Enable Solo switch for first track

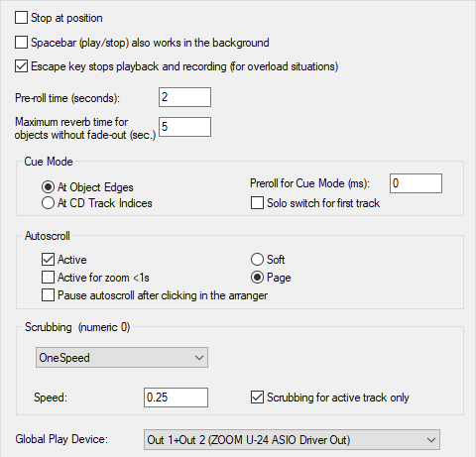click(257, 203)
